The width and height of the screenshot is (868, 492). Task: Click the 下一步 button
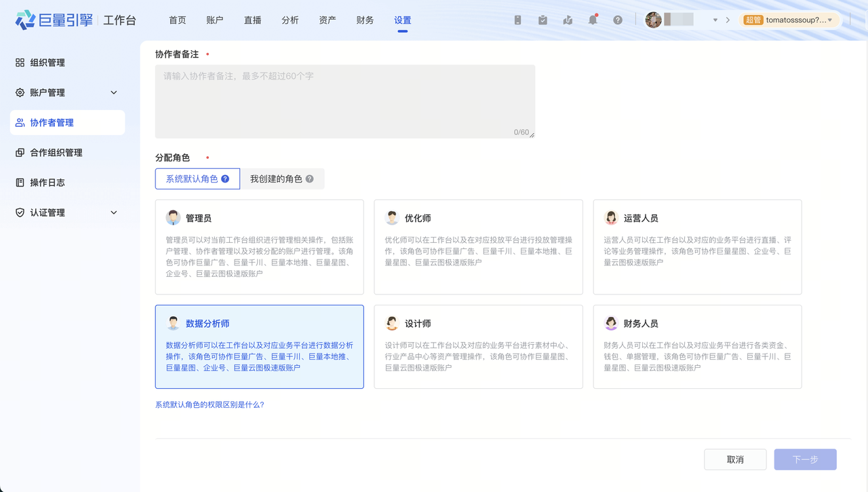coord(806,459)
